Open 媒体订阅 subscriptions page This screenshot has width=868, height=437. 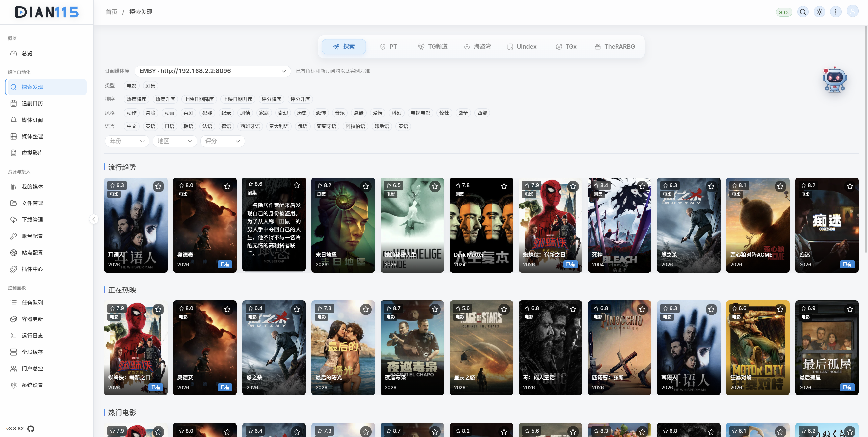pos(46,120)
